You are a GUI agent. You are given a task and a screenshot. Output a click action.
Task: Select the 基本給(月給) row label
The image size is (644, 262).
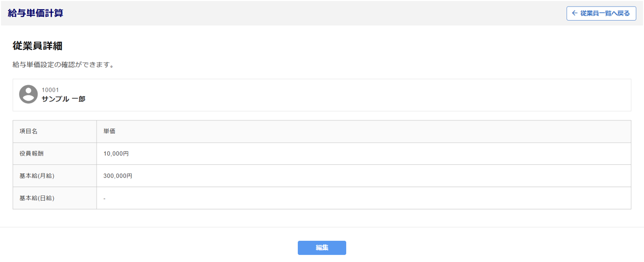coord(37,176)
